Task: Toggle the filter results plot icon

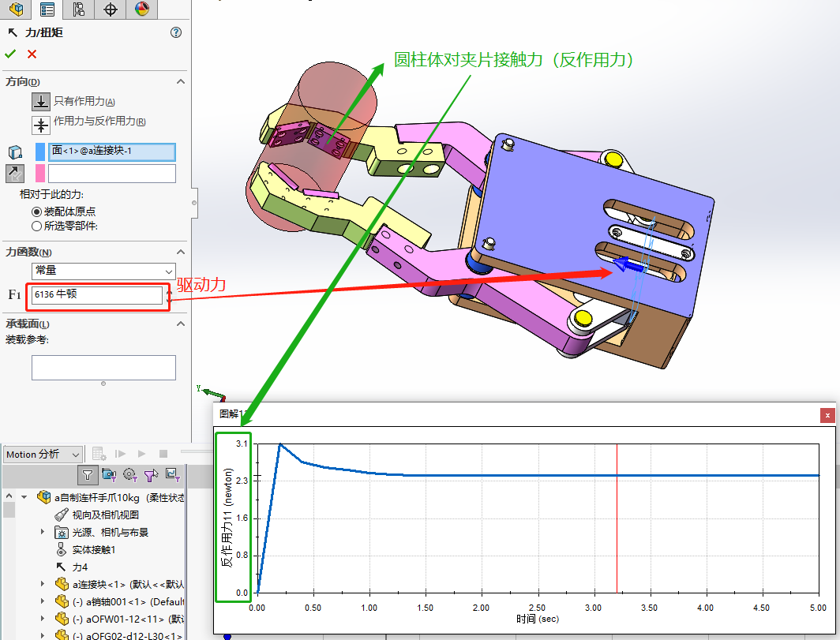Action: pyautogui.click(x=173, y=474)
